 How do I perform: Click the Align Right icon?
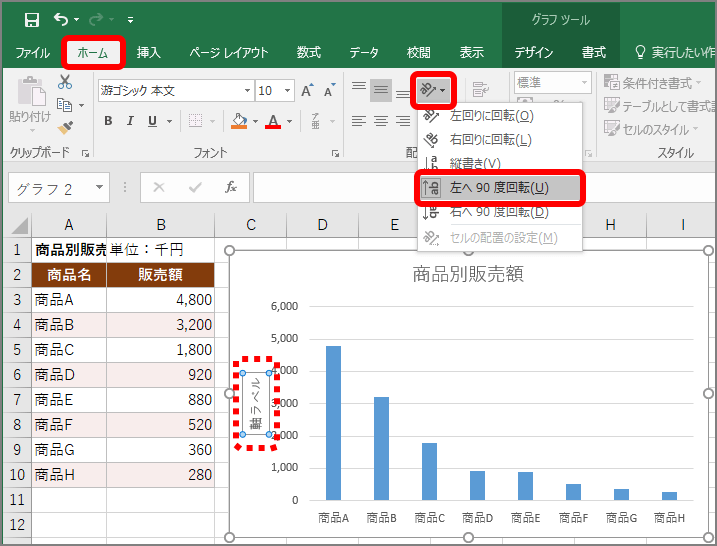point(402,121)
